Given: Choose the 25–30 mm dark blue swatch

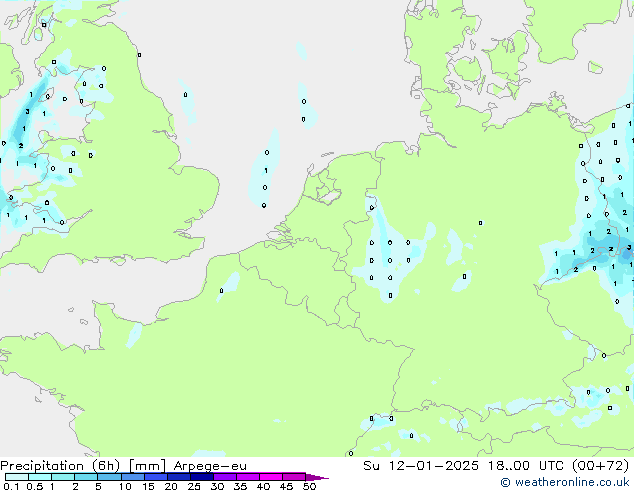Looking at the screenshot, I should click(x=201, y=477).
